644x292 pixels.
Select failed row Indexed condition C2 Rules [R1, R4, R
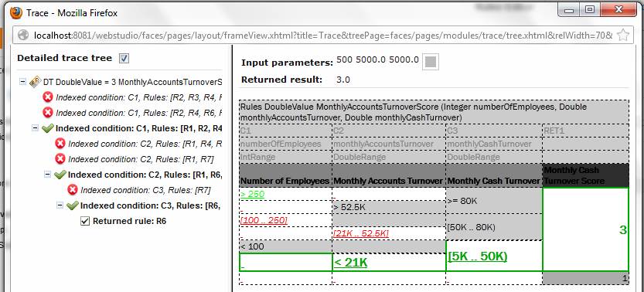(145, 144)
